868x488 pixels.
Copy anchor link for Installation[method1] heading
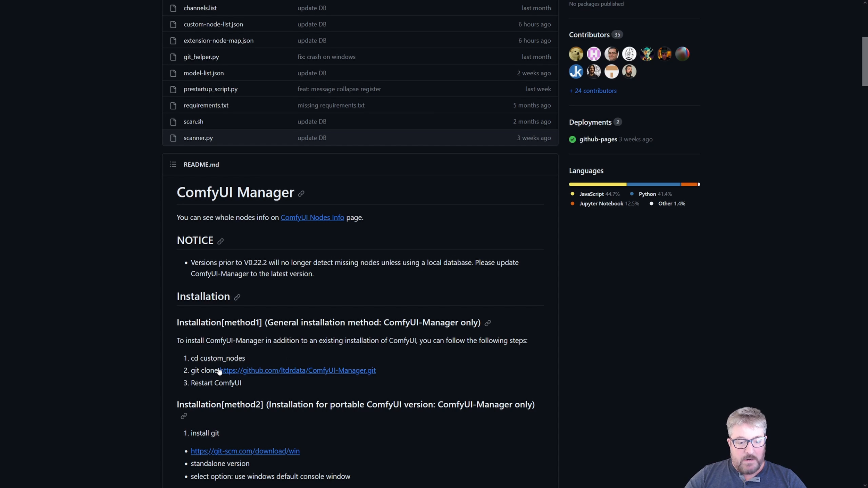(487, 323)
